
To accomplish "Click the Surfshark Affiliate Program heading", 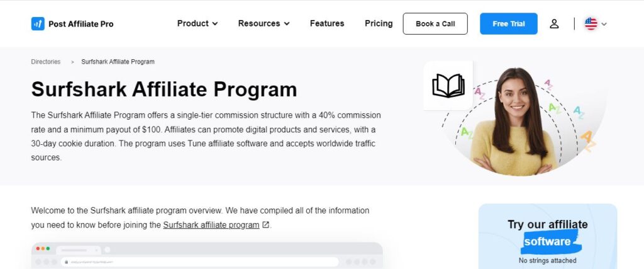I will point(164,89).
